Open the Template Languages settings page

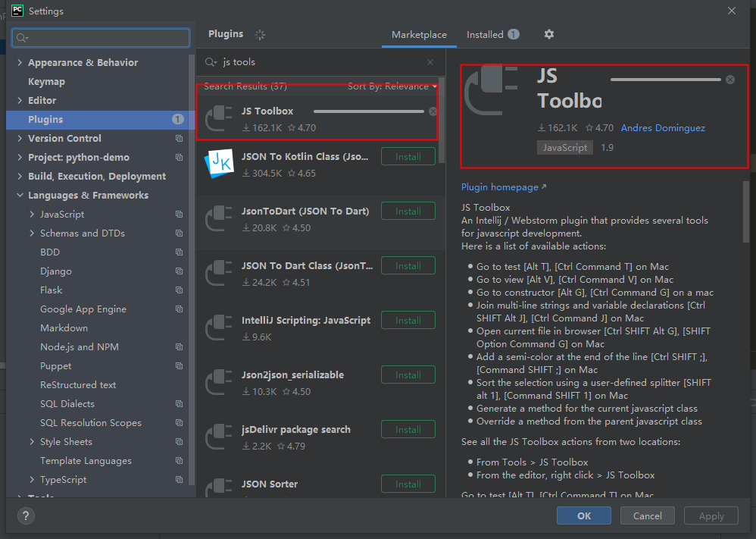[86, 461]
